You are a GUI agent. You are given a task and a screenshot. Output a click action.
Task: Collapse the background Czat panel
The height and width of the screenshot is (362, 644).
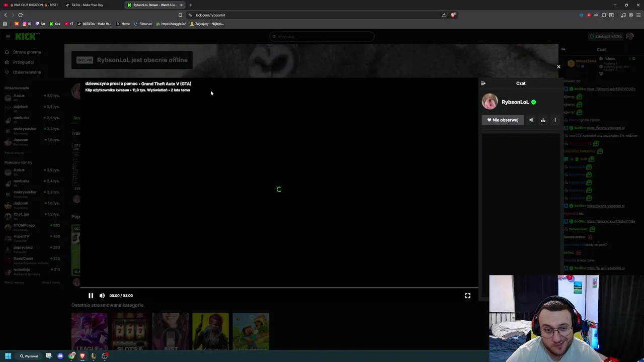click(563, 50)
